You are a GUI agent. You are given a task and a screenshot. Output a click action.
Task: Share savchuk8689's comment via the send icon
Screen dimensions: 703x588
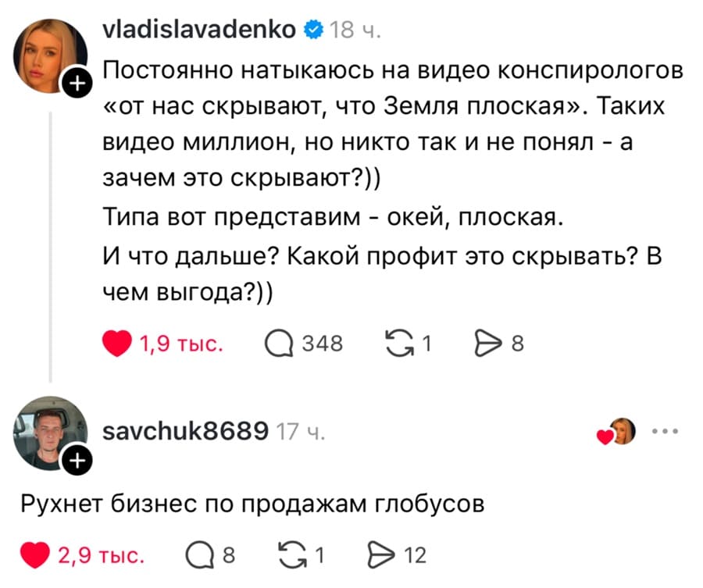pos(383,555)
